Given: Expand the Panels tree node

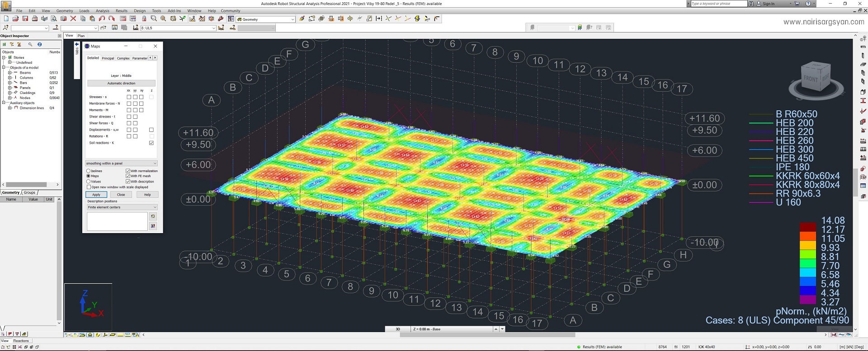Looking at the screenshot, I should (9, 88).
